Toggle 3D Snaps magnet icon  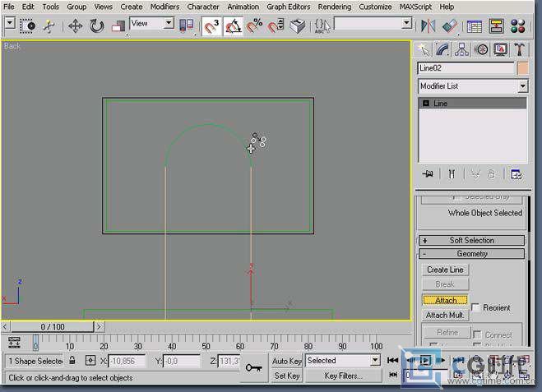pyautogui.click(x=211, y=26)
